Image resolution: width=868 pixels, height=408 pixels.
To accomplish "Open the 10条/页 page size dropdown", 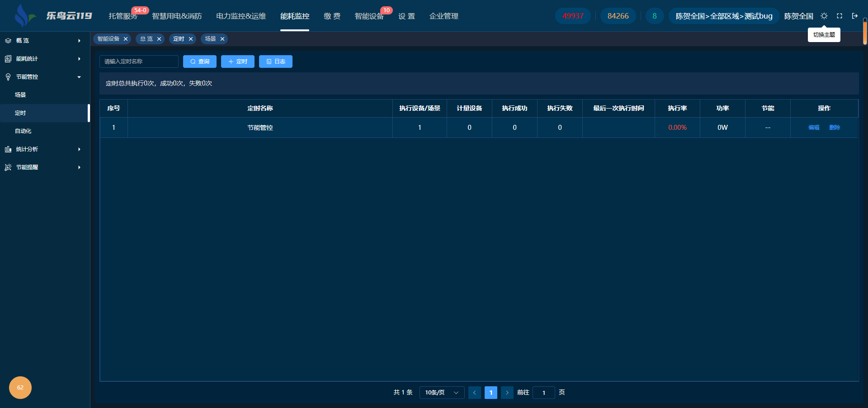I will 442,393.
